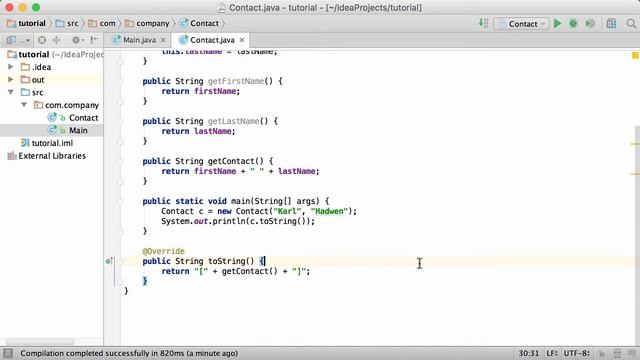Screen dimensions: 640x360
Task: Click "Karl" string literal in main method
Action: point(288,211)
